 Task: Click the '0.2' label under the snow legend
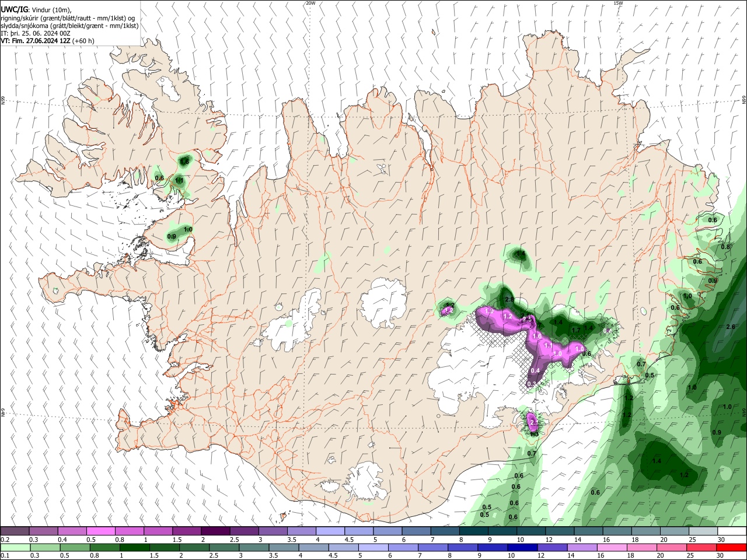pos(4,540)
